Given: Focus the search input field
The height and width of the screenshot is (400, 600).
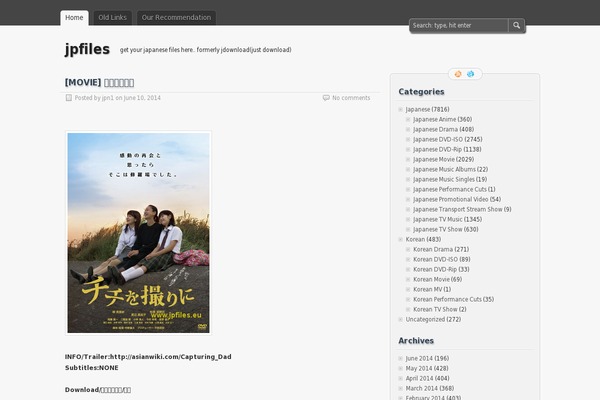Looking at the screenshot, I should click(459, 25).
